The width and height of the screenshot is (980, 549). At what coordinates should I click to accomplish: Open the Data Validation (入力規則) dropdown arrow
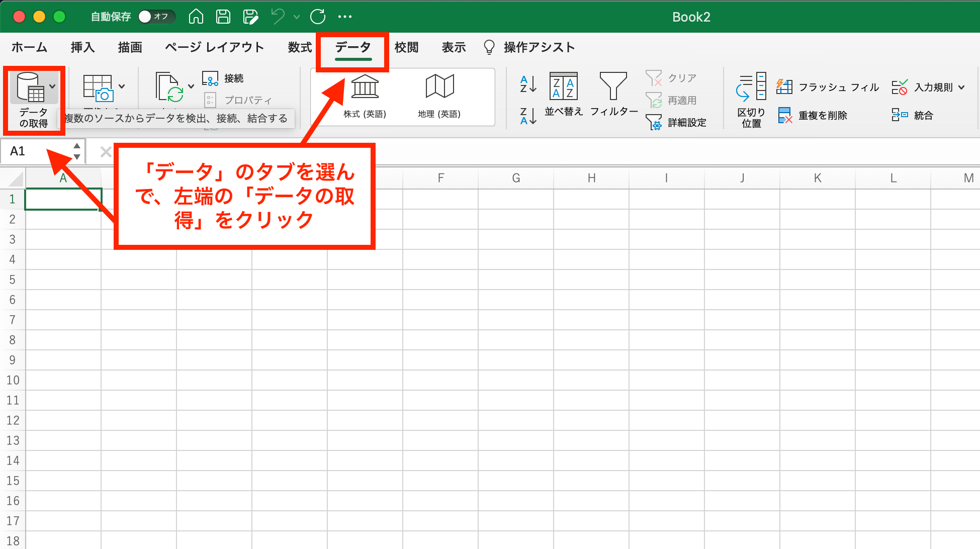[x=962, y=87]
